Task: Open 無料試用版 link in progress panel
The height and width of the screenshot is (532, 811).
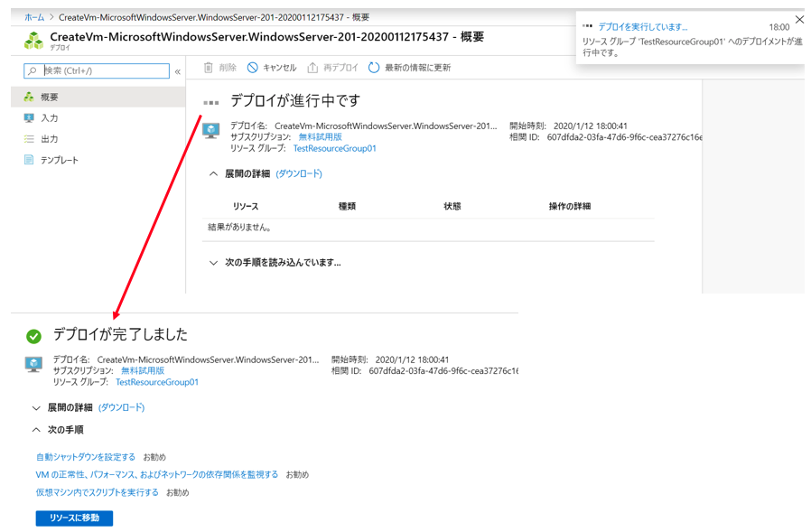Action: (321, 136)
